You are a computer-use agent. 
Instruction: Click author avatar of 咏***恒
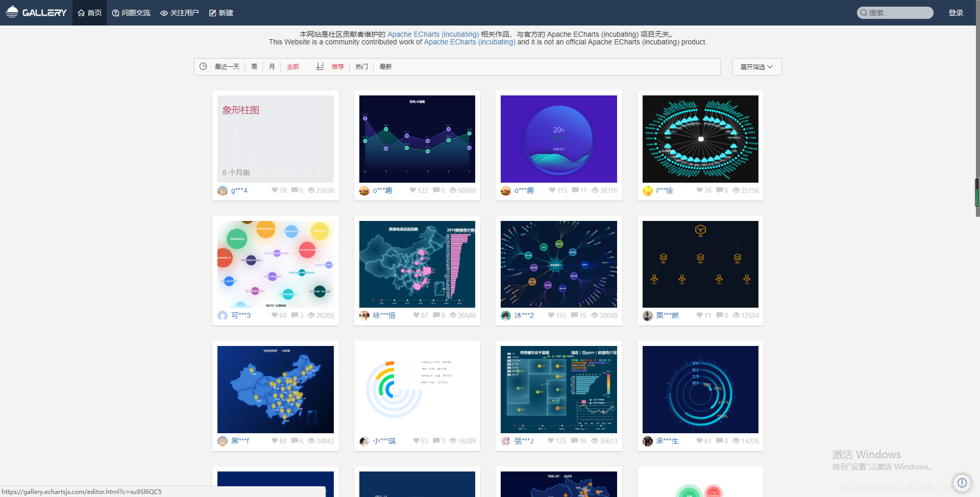point(364,316)
